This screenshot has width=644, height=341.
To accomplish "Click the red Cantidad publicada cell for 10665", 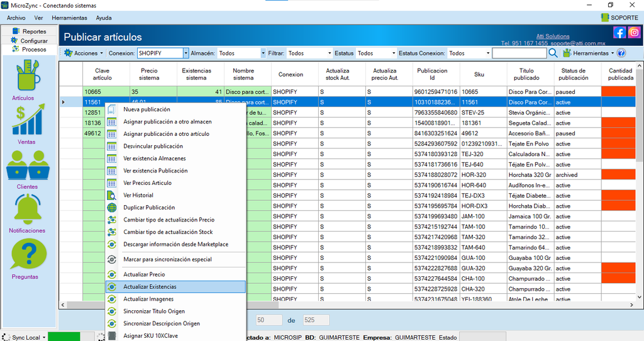I will (x=619, y=92).
